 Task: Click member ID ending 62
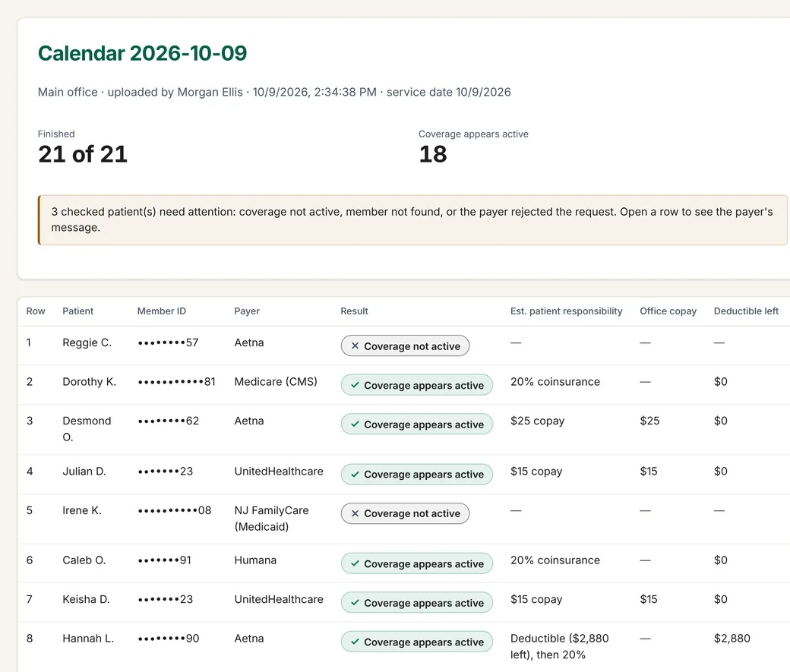click(x=169, y=421)
